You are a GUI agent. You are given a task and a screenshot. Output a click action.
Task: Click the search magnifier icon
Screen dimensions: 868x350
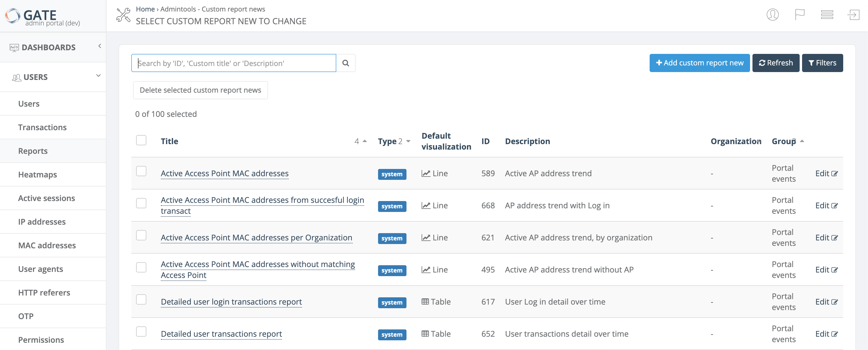(346, 63)
